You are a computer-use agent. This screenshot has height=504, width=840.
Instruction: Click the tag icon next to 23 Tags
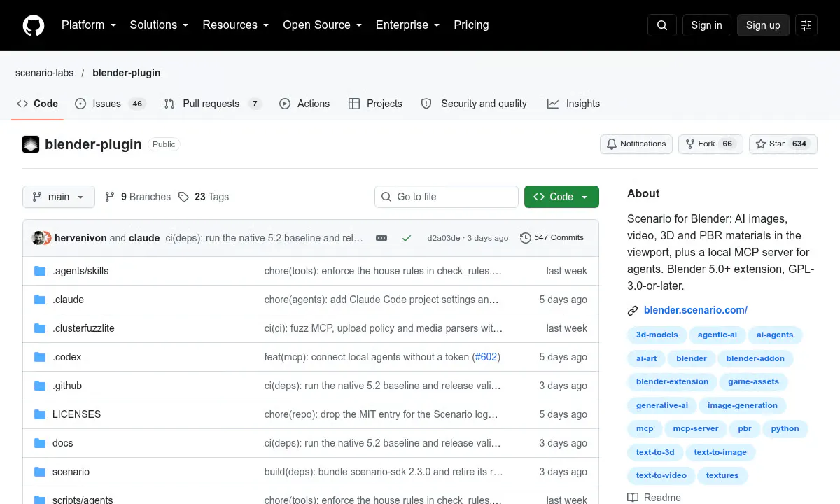[183, 197]
